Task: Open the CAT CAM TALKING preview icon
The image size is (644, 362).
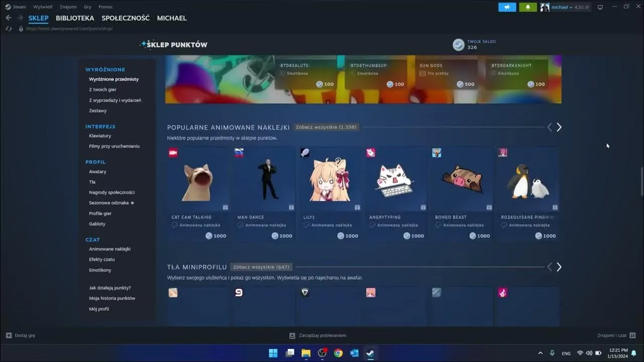Action: tap(173, 152)
